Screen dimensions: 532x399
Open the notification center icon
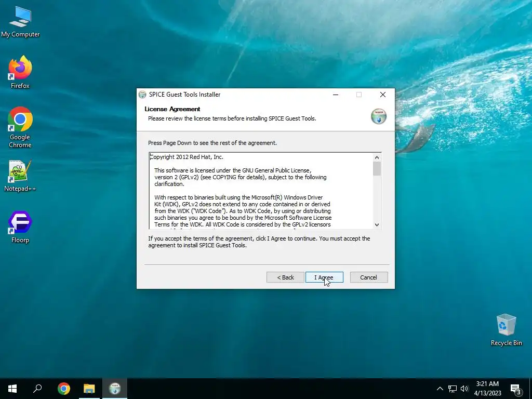click(x=516, y=389)
